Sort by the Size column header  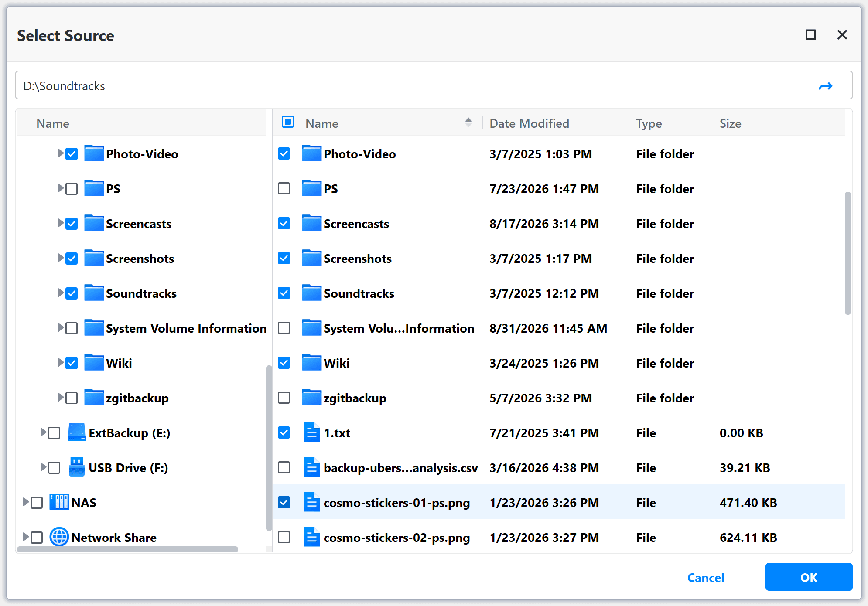pos(730,123)
